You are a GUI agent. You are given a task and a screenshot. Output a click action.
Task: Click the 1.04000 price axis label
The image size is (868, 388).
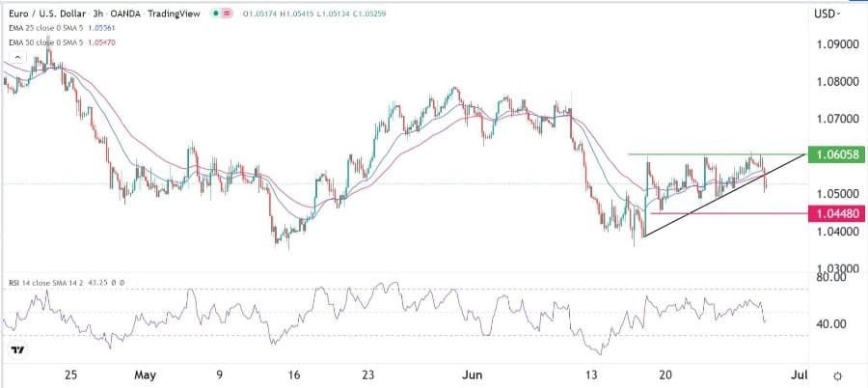point(838,232)
